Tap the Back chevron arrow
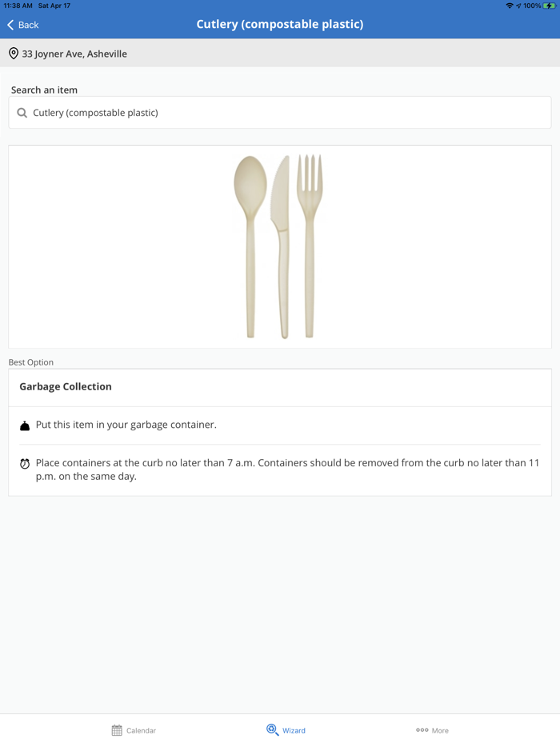The image size is (560, 747). click(10, 25)
